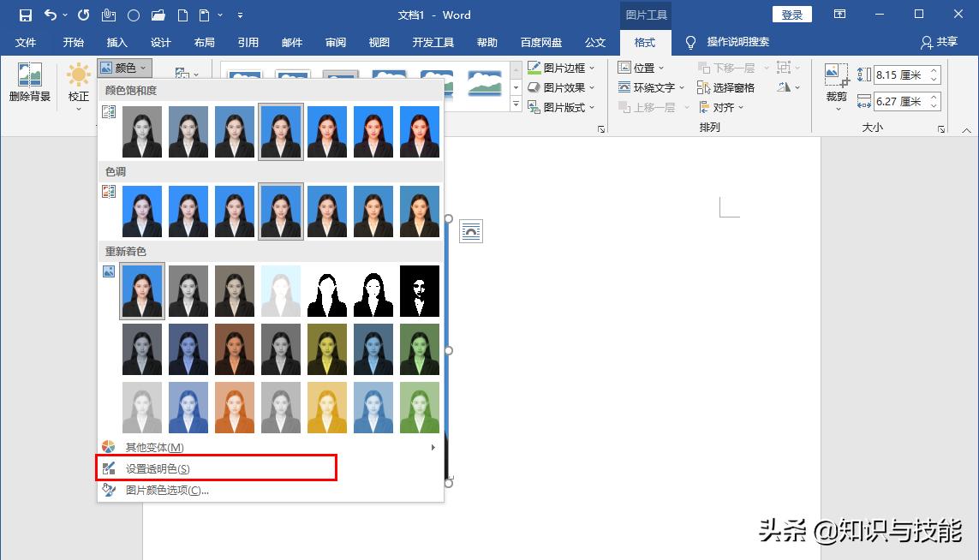
Task: Open Picture Color Options (图片颜色选项)
Action: click(167, 491)
